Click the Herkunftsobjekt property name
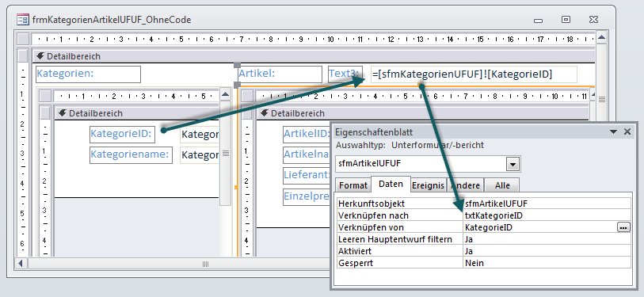The image size is (644, 297). point(372,204)
